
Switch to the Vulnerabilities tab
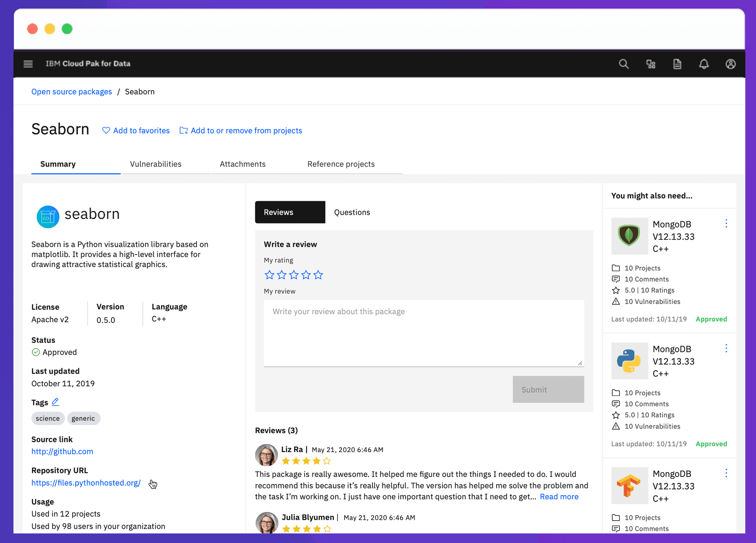(x=156, y=164)
